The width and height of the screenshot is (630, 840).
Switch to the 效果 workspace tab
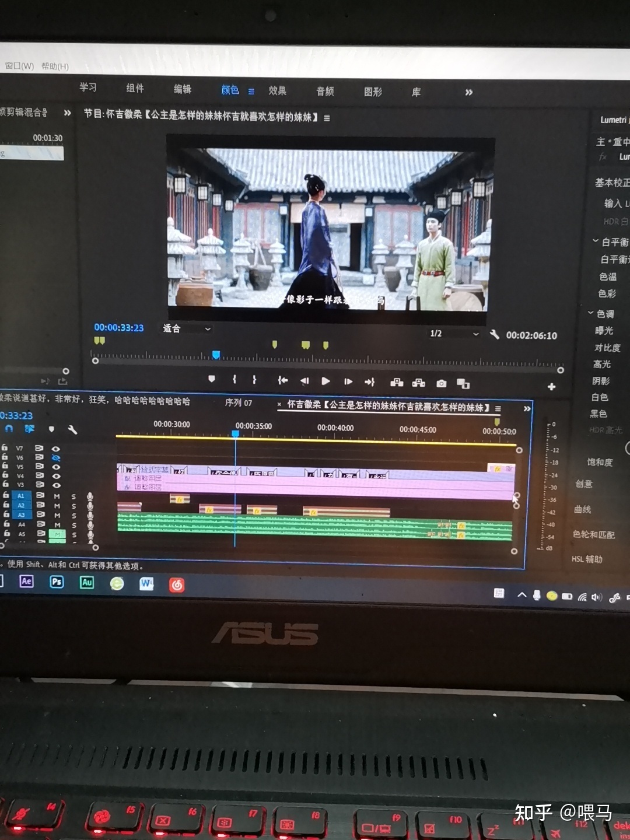(278, 90)
